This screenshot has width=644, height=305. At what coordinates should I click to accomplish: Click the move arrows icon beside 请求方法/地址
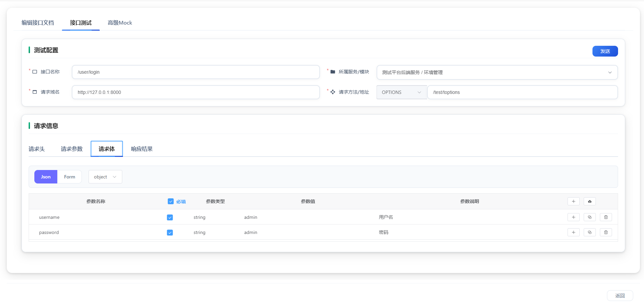pos(332,92)
